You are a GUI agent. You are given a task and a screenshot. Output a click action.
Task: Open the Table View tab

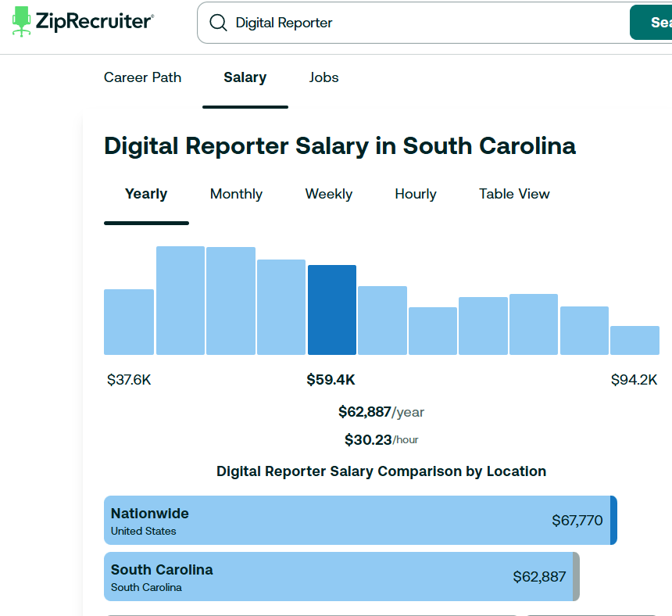click(x=514, y=194)
